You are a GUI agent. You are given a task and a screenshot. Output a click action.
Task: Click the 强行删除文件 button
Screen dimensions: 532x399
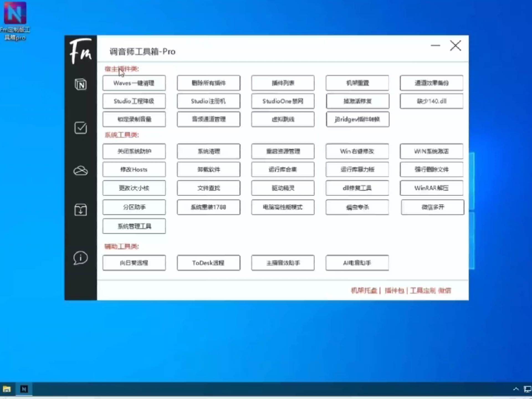click(x=432, y=170)
